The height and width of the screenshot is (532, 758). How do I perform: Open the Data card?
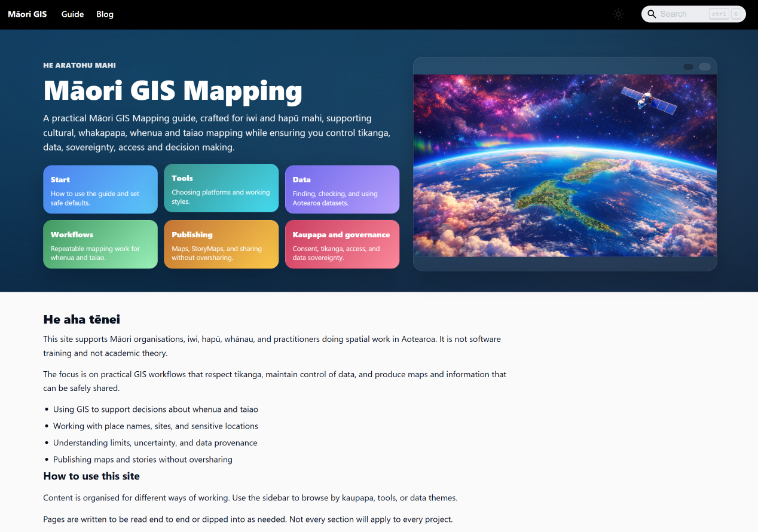click(x=342, y=189)
